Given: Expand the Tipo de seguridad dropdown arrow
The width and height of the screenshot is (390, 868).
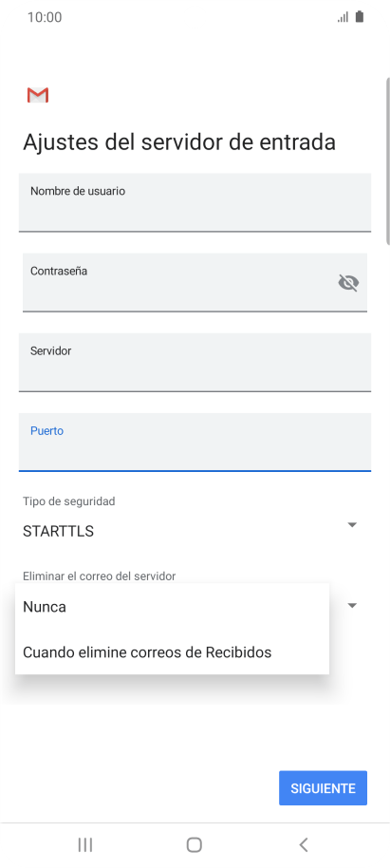Looking at the screenshot, I should click(x=352, y=524).
